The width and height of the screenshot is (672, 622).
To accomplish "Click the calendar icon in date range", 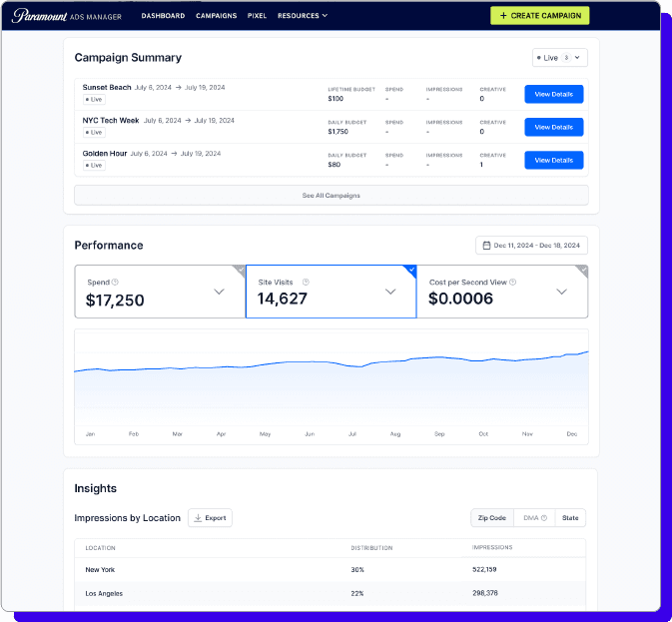I will pyautogui.click(x=486, y=246).
